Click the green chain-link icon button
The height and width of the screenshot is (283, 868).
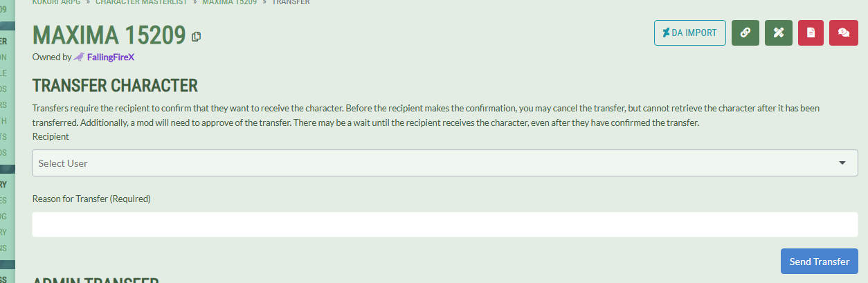pos(745,33)
